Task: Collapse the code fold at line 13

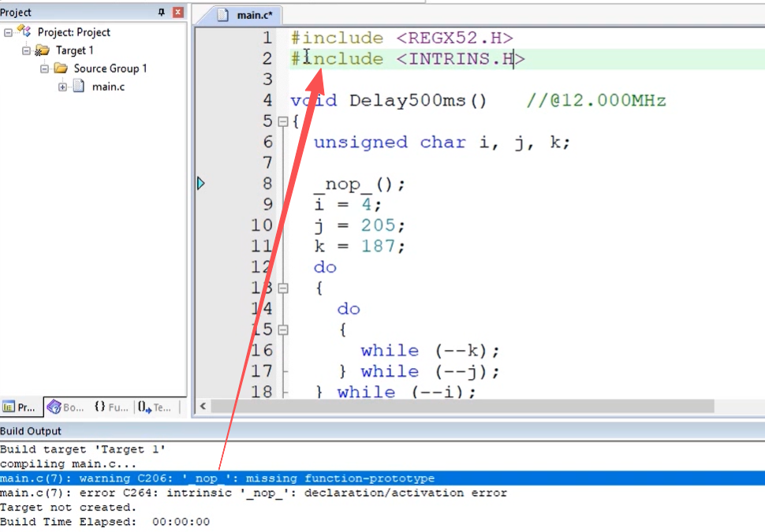Action: [x=283, y=288]
